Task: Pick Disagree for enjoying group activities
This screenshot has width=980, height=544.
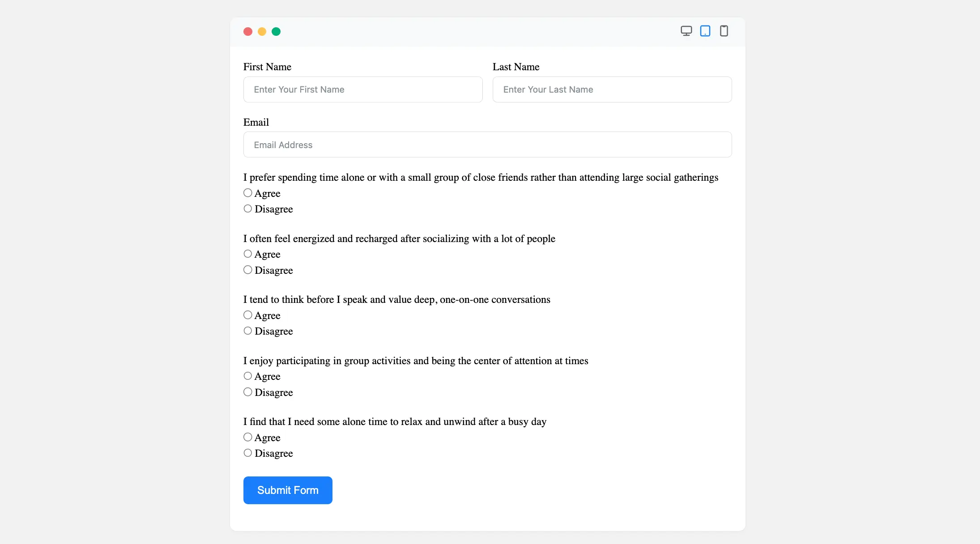Action: [x=247, y=392]
